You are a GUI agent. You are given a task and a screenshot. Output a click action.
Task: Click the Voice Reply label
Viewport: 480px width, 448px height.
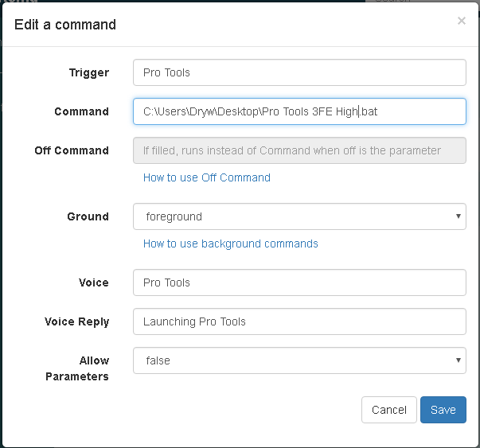[x=76, y=321]
